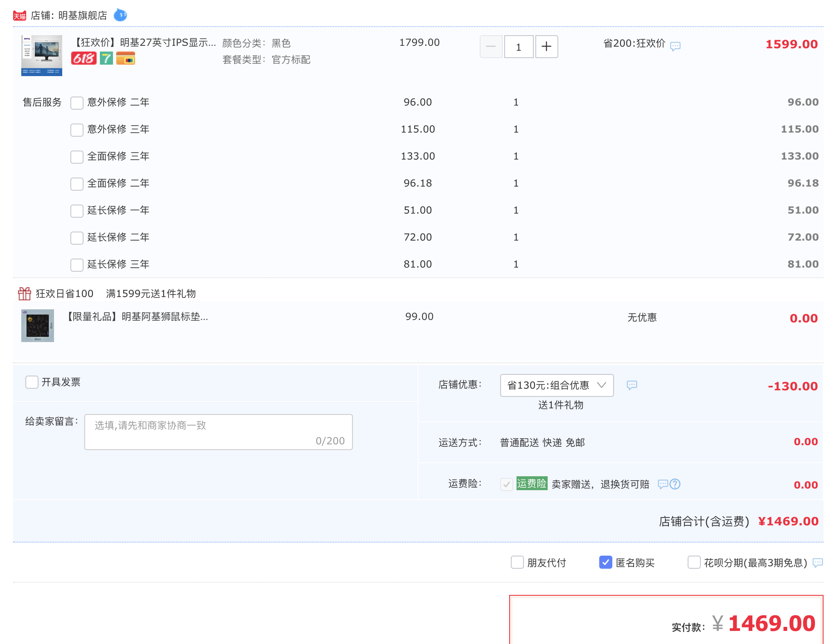Click the comment bubble icon in the 运费险 row
Viewport: 835px width, 644px height.
click(663, 484)
